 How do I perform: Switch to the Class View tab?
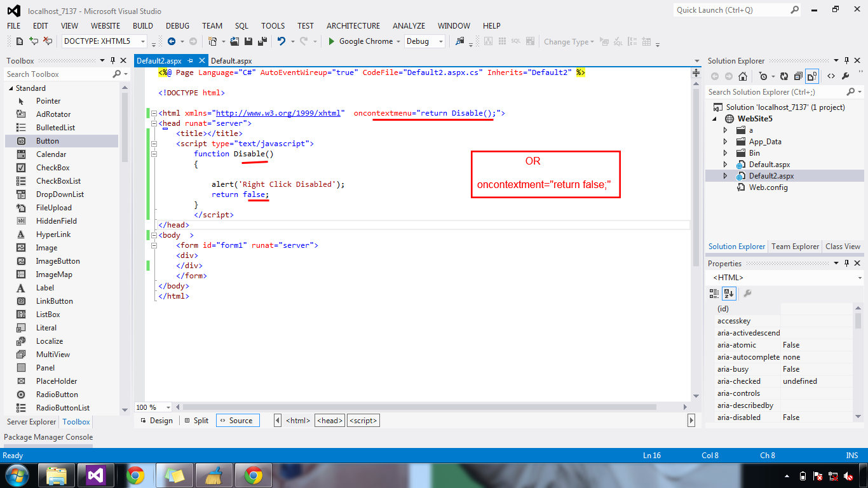pos(843,247)
